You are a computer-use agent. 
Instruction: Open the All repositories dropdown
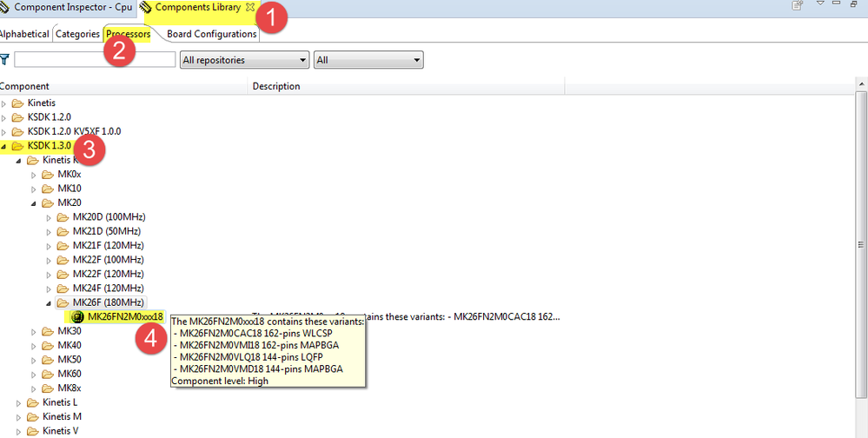click(244, 60)
